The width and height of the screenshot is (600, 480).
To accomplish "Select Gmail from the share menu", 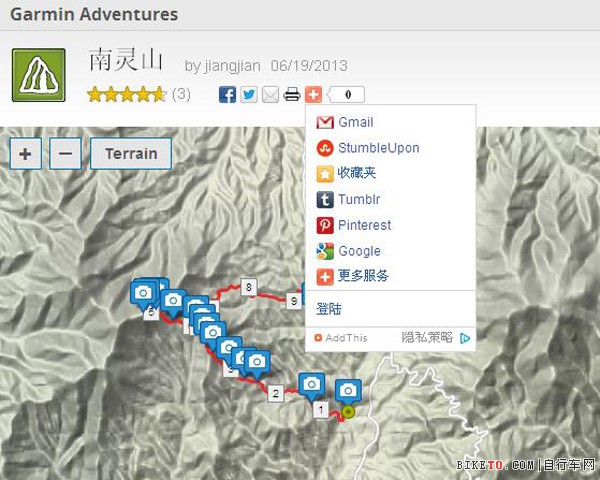I will point(355,122).
